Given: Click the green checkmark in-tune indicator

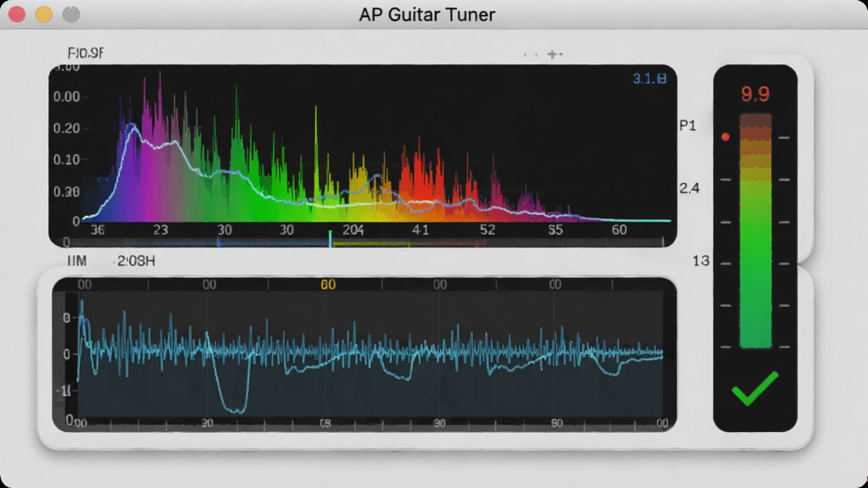Looking at the screenshot, I should (755, 388).
